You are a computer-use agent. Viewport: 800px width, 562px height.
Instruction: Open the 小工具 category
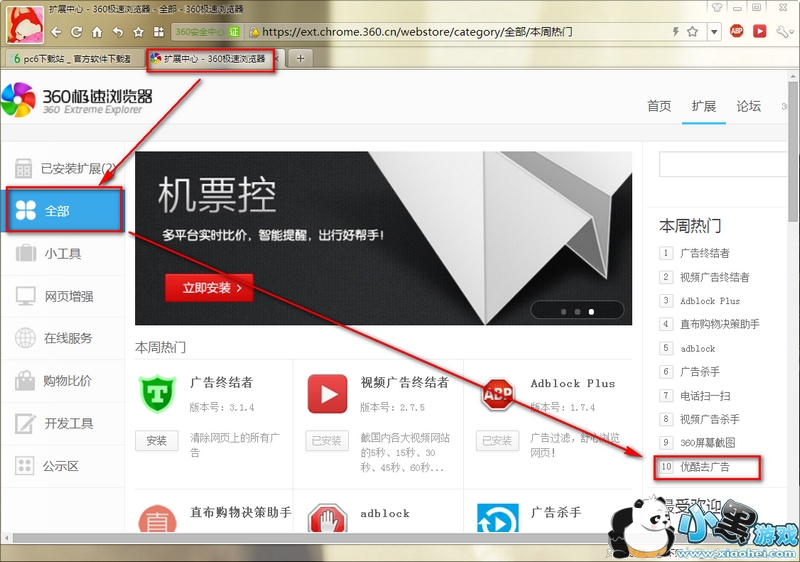(x=63, y=253)
